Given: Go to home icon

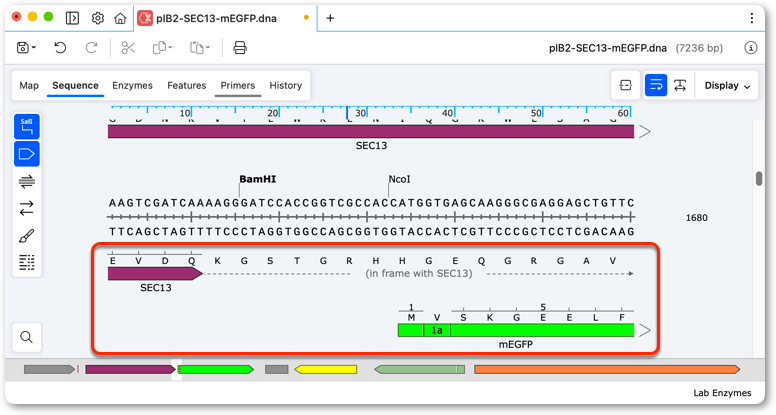Looking at the screenshot, I should tap(120, 18).
